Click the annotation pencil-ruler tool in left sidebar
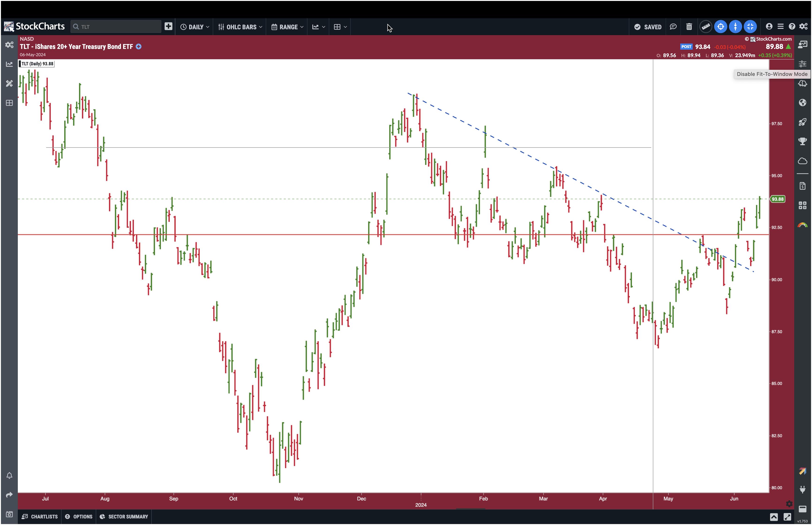 [x=9, y=84]
